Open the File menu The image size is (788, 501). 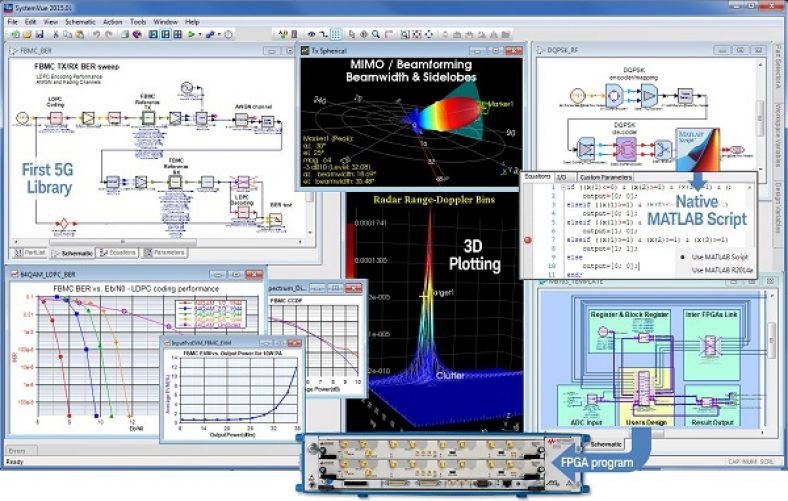click(13, 22)
